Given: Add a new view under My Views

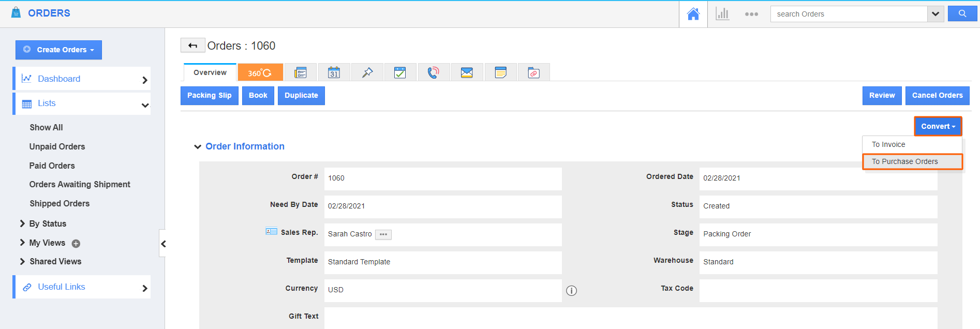Looking at the screenshot, I should pos(76,244).
